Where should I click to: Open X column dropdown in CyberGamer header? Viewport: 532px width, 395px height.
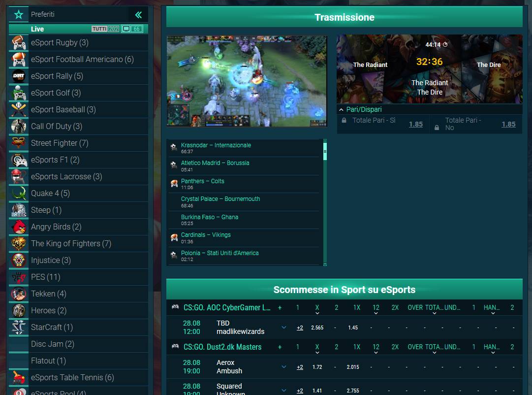[317, 313]
